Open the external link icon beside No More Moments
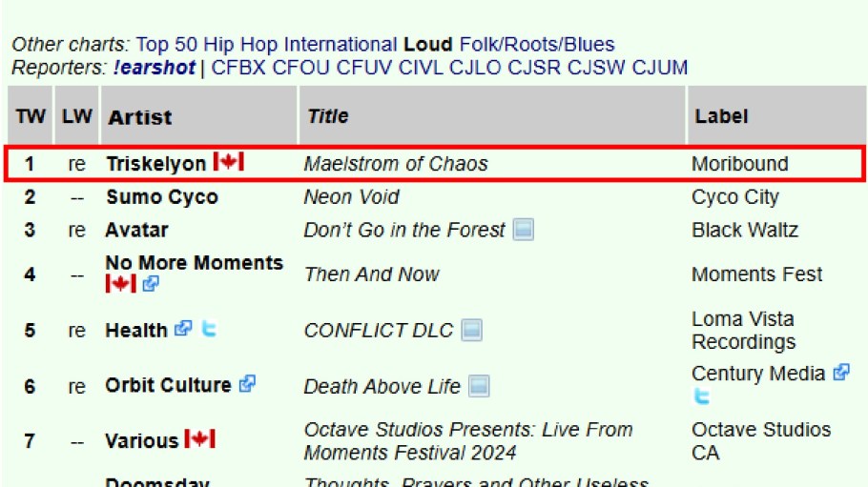This screenshot has height=487, width=868. coord(151,284)
